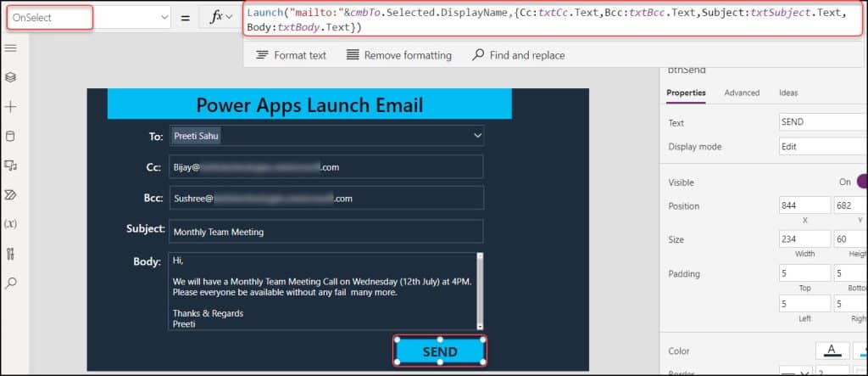The width and height of the screenshot is (868, 376).
Task: Open the hamburger menu in left sidebar
Action: tap(10, 48)
